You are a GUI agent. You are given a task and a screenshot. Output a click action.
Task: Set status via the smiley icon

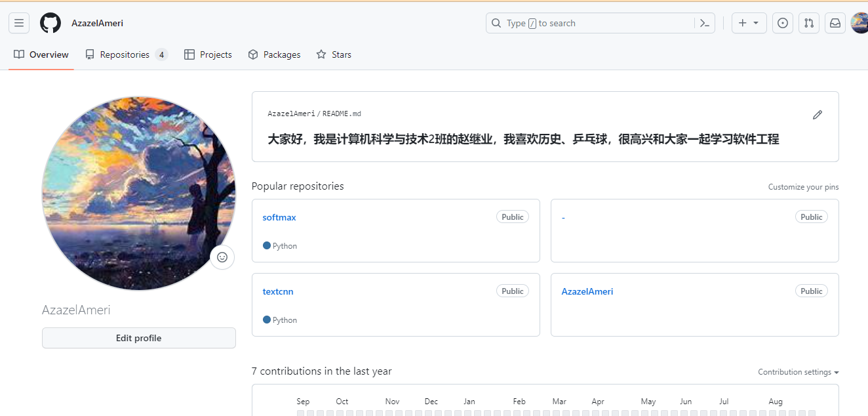coord(222,257)
